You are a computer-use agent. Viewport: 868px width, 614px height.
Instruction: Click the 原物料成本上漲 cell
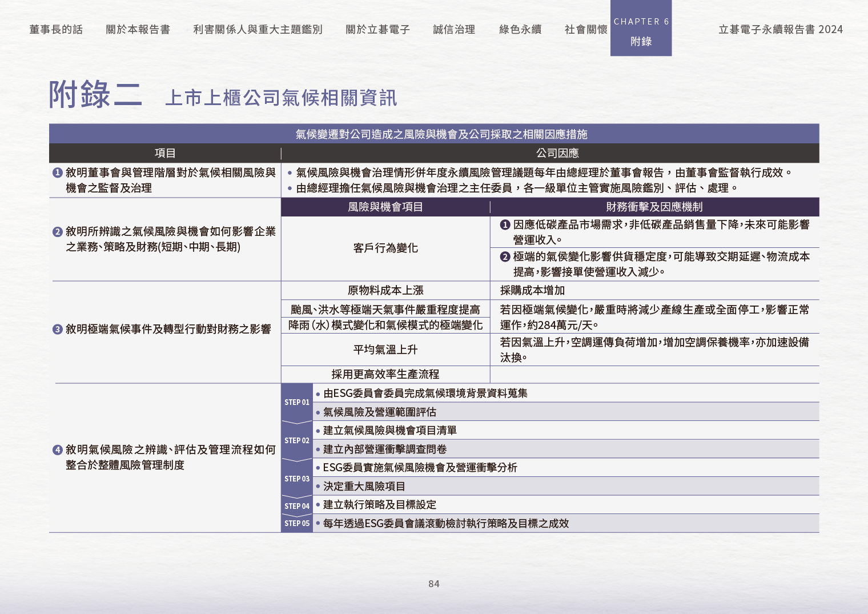coord(385,290)
